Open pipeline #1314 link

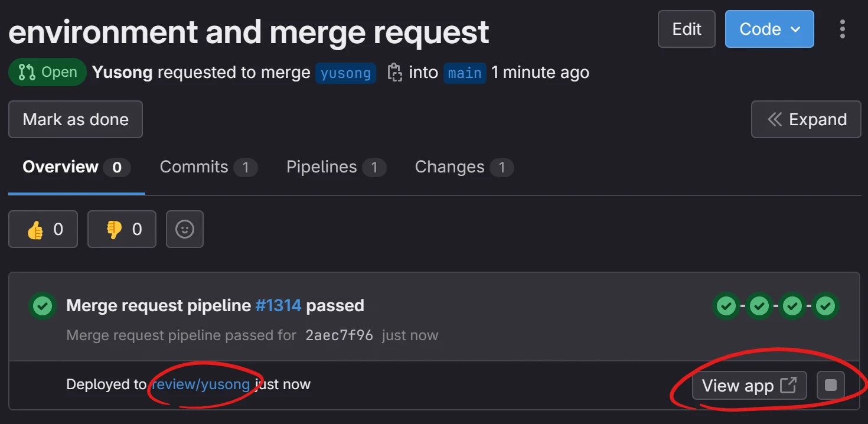(x=278, y=306)
